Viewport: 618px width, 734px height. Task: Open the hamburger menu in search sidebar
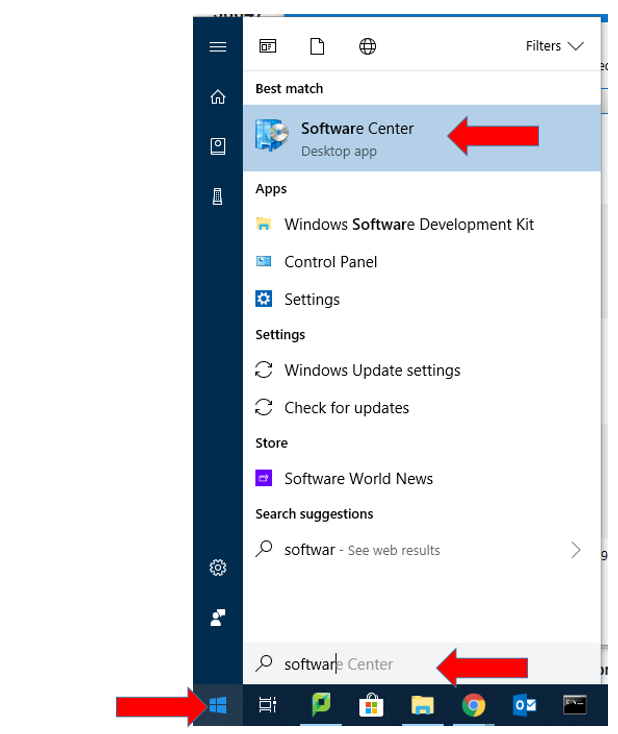pyautogui.click(x=218, y=47)
